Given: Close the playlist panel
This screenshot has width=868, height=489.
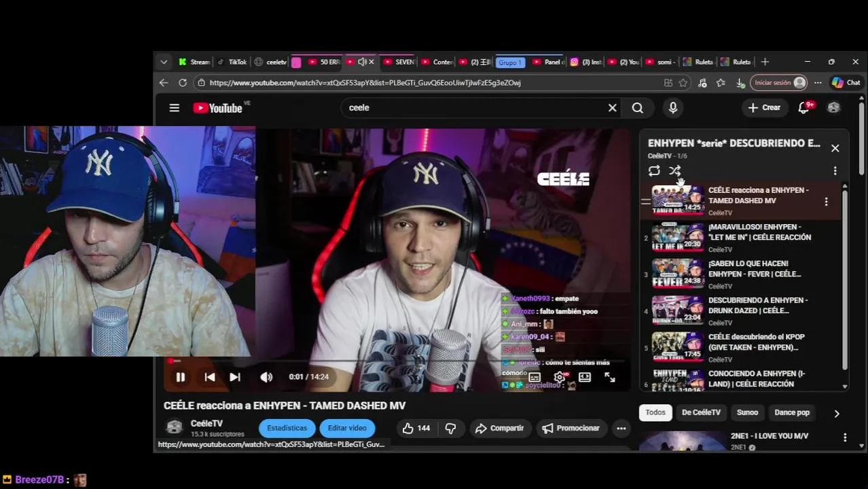Looking at the screenshot, I should [835, 148].
